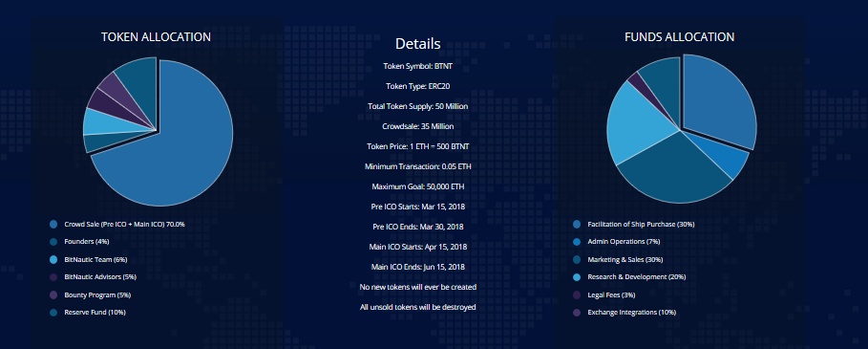Click 'Maximum Goal: 50,000 ETH' text

tap(418, 186)
